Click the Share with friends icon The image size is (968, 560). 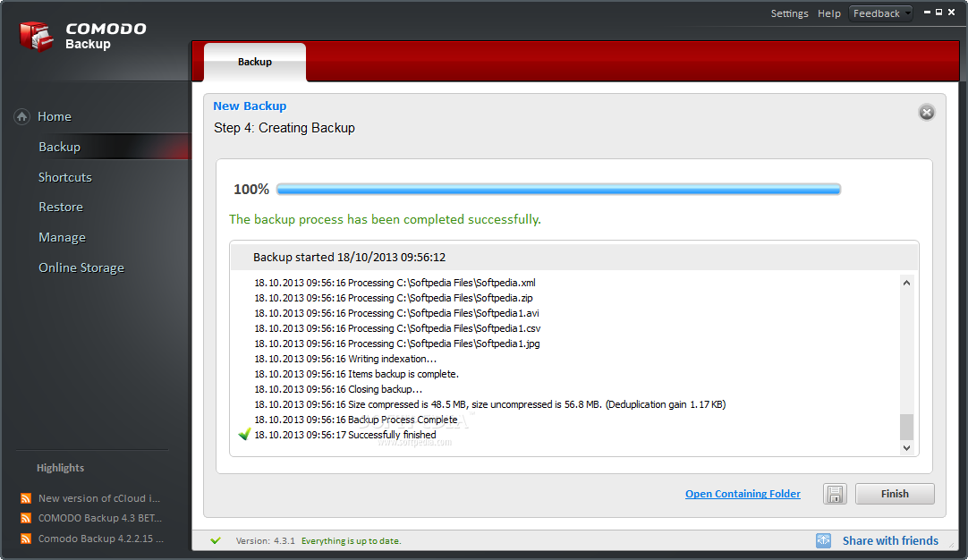coord(824,540)
